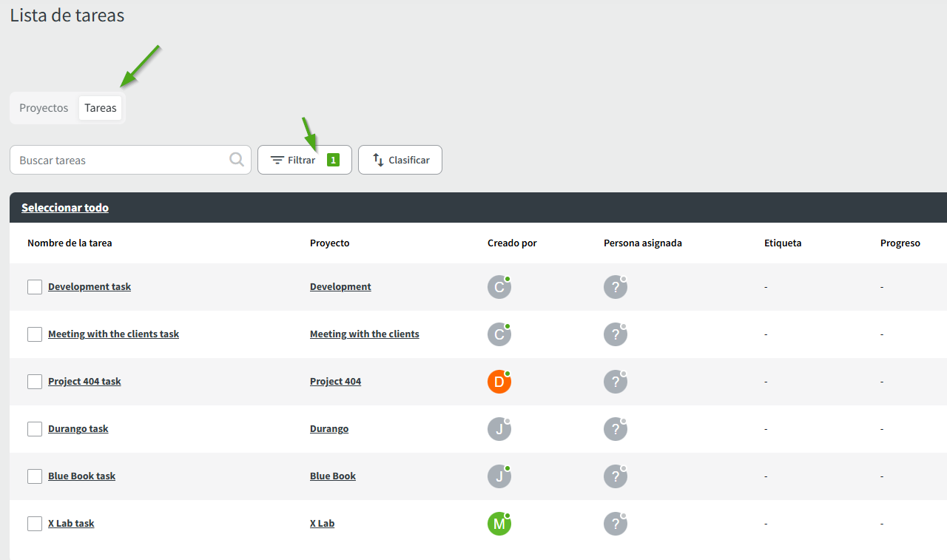The width and height of the screenshot is (947, 560).
Task: Switch to the Proyectos tab
Action: (44, 108)
